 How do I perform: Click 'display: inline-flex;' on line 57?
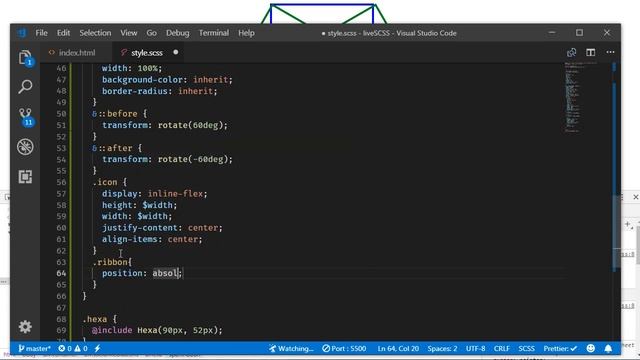tap(155, 194)
